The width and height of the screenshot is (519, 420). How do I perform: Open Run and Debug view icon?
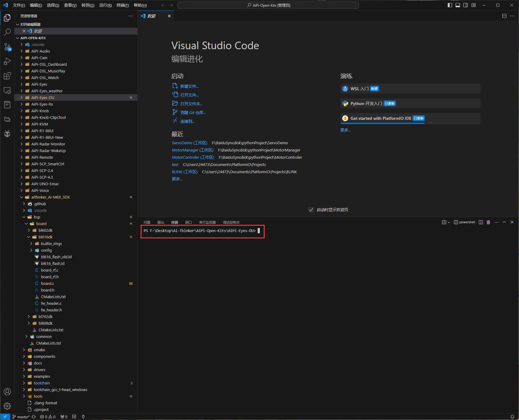coord(7,61)
